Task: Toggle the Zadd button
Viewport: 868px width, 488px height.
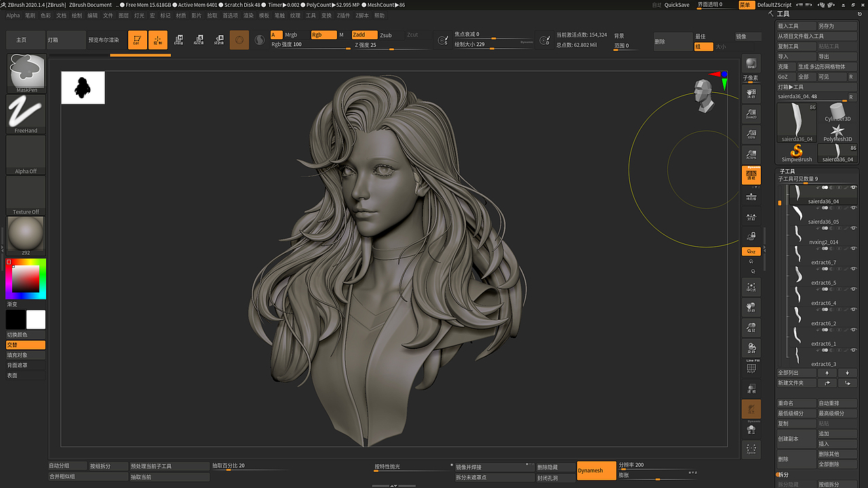Action: (364, 35)
